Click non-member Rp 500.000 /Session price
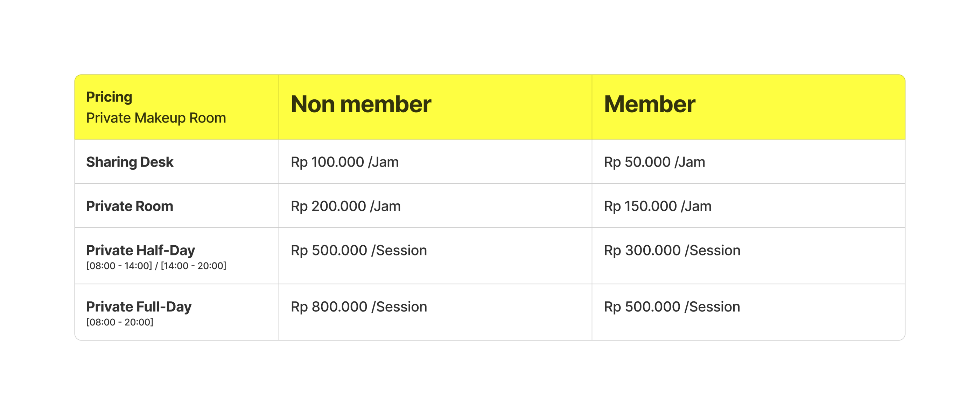This screenshot has width=980, height=415. tap(359, 250)
